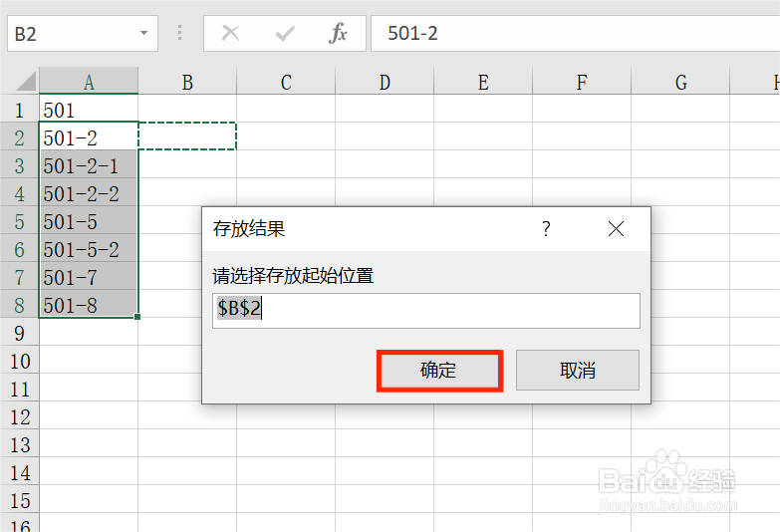Select row 5 header
Screen dimensions: 780x532
pos(19,221)
